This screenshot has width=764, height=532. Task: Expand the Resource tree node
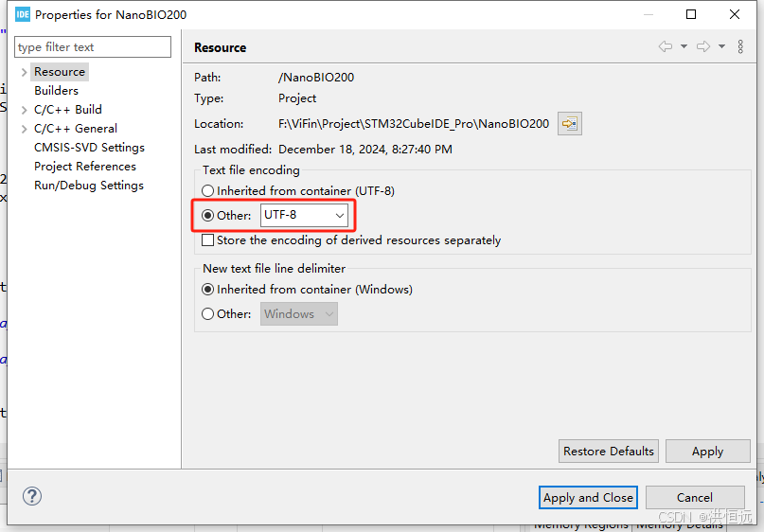pos(24,72)
